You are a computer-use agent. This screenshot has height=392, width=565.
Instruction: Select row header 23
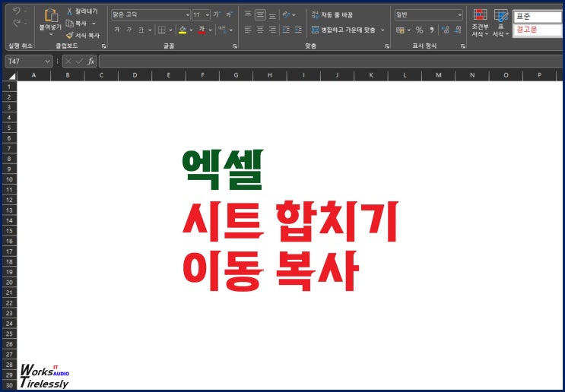pos(9,313)
